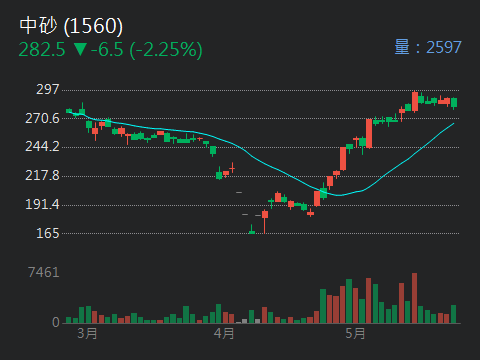Click the 217.8 price axis label

(42, 175)
